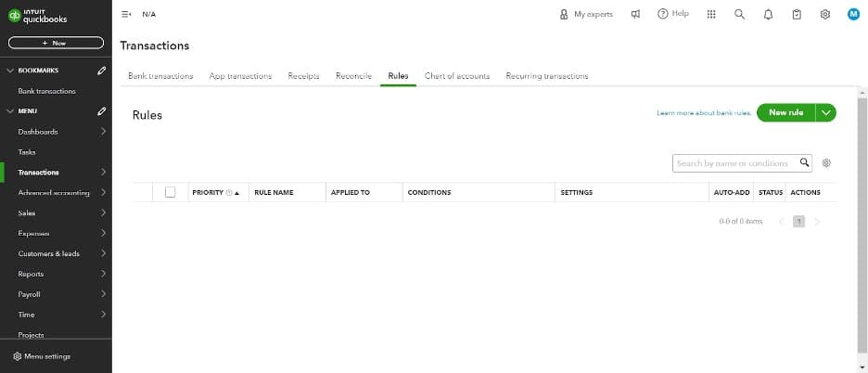
Task: Open the clipboard tasks icon
Action: 797,15
